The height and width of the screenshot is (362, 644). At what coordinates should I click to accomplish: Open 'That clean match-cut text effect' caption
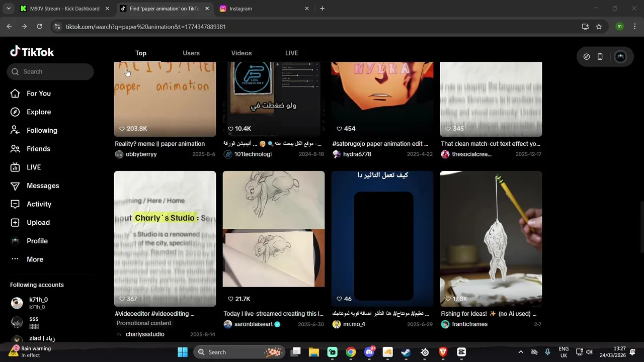point(491,144)
